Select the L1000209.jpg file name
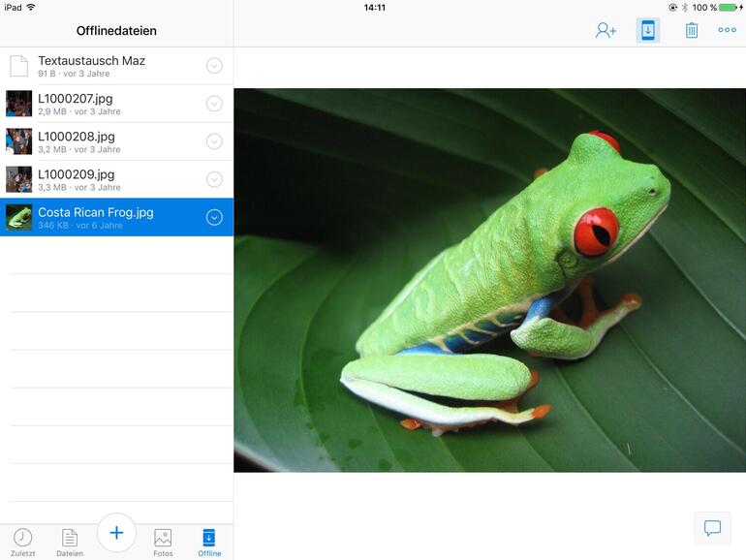The image size is (746, 560). (77, 174)
